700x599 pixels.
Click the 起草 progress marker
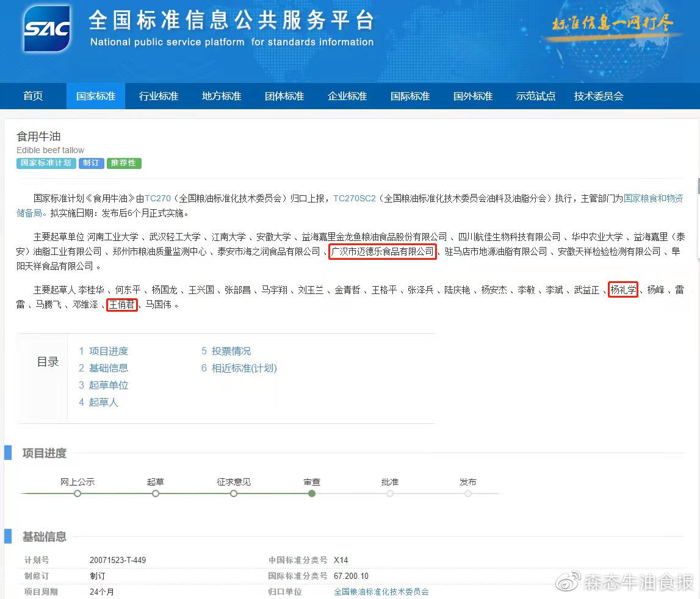156,493
